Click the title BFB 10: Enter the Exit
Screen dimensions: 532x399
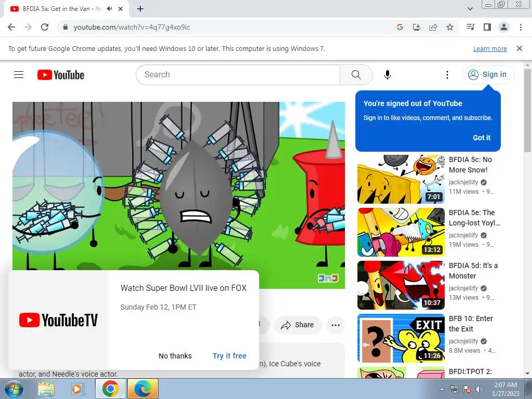[x=471, y=324]
